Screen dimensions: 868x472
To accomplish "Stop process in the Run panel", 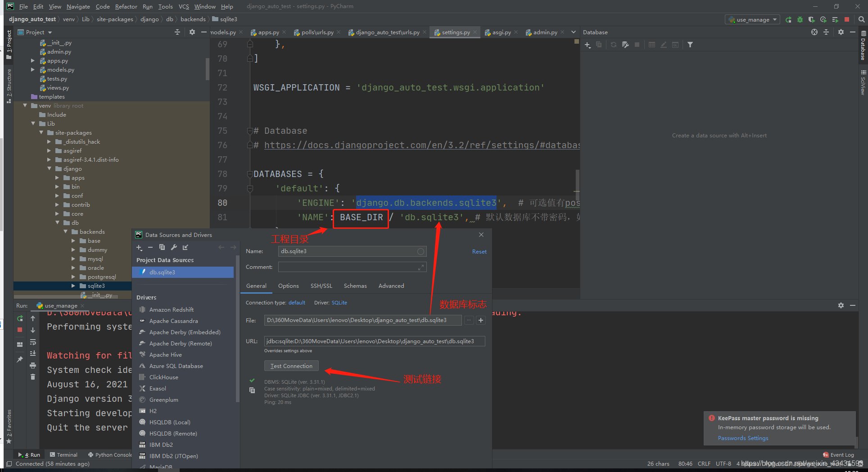I will (20, 330).
